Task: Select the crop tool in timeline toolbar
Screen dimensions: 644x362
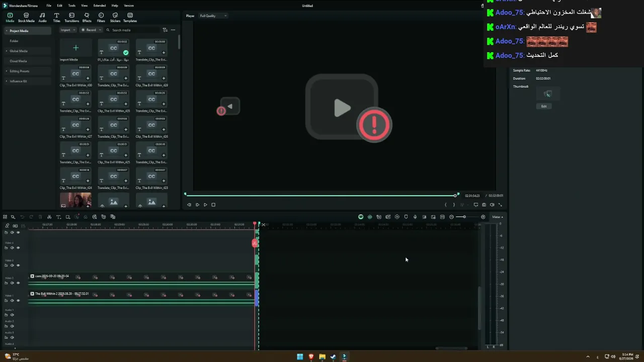Action: [x=67, y=217]
